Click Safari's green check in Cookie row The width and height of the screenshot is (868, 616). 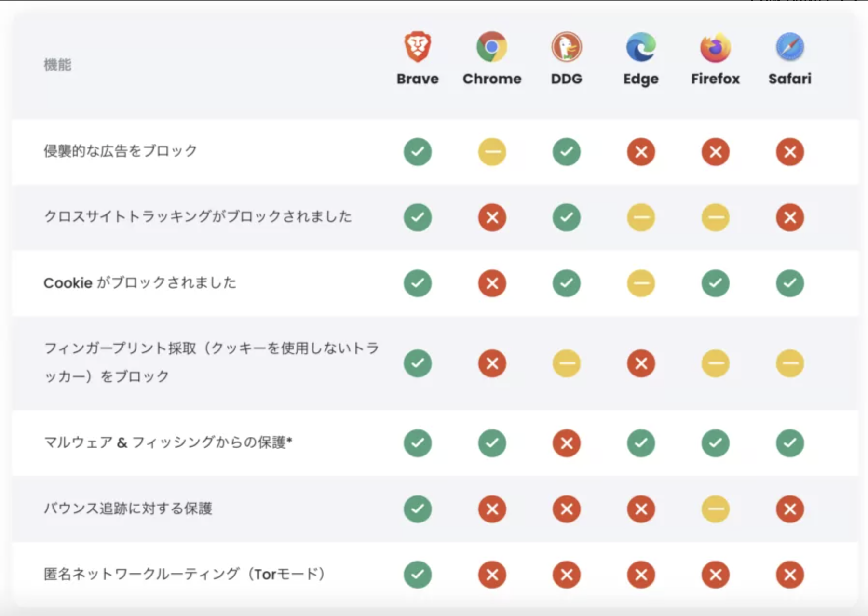[x=790, y=283]
